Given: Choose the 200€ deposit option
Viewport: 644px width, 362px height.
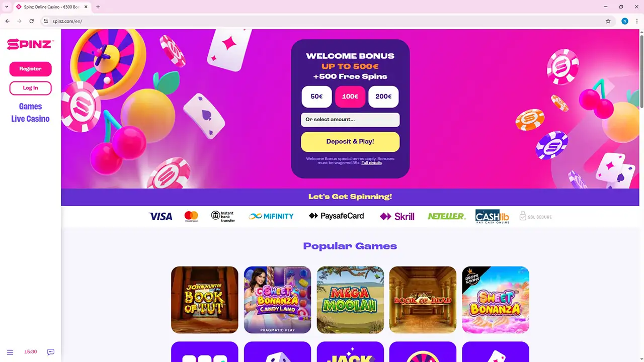Looking at the screenshot, I should pyautogui.click(x=383, y=97).
